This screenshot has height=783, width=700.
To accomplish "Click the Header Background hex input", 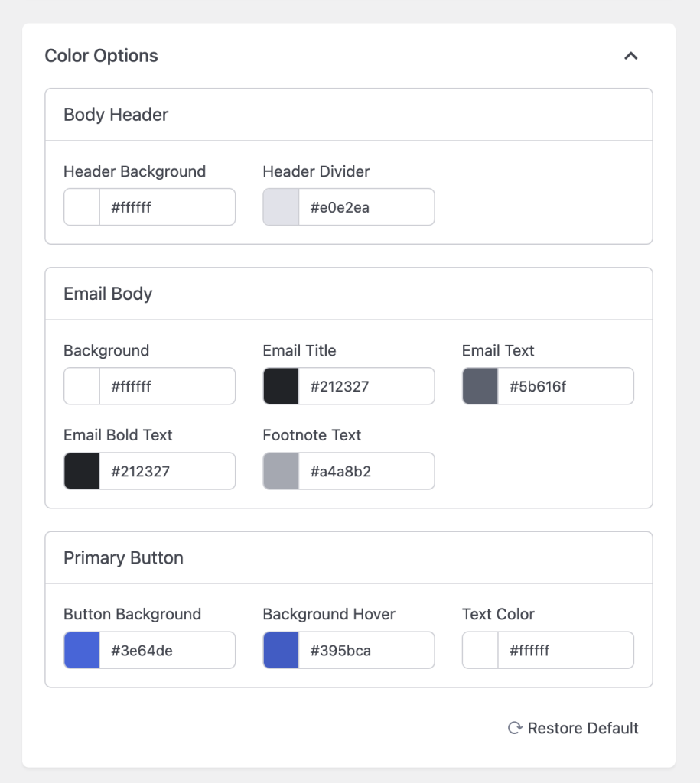I will [x=167, y=207].
